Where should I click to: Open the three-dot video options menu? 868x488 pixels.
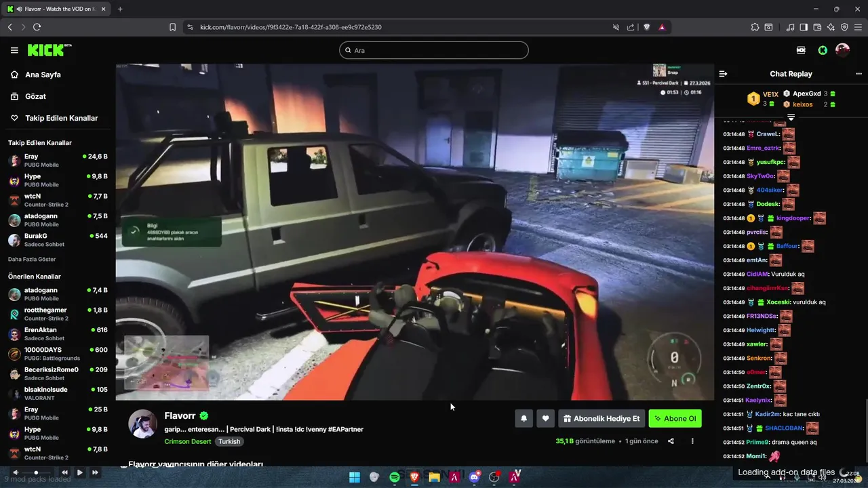[x=692, y=441]
